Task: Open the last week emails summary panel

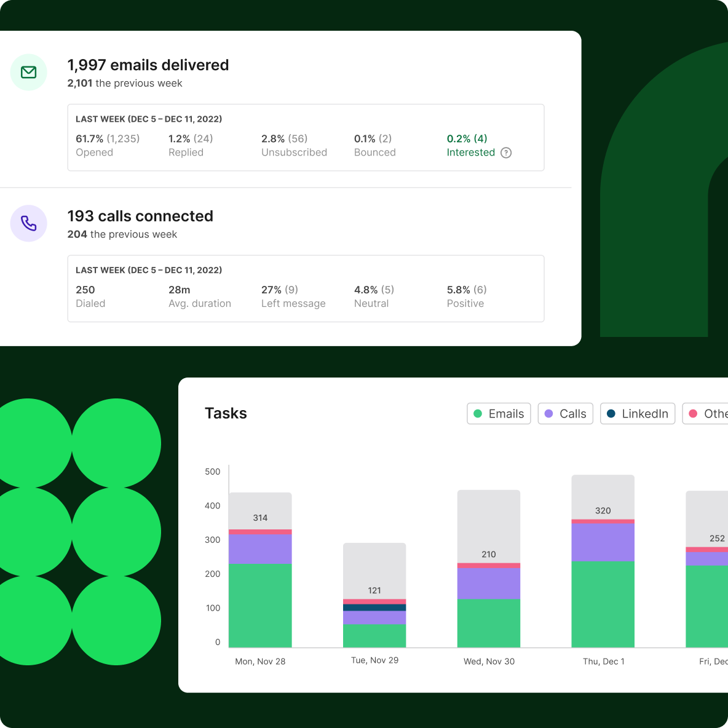Action: click(306, 136)
